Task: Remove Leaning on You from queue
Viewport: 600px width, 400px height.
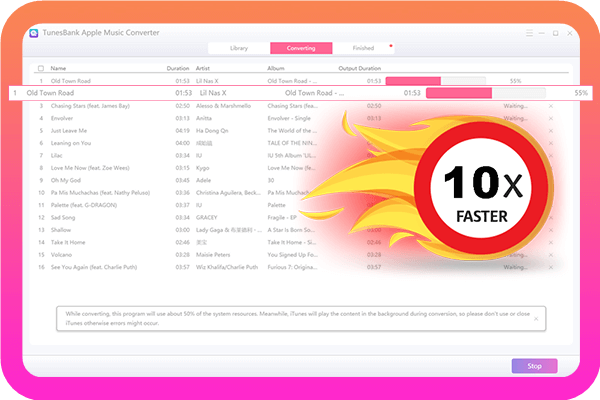Action: pyautogui.click(x=551, y=143)
